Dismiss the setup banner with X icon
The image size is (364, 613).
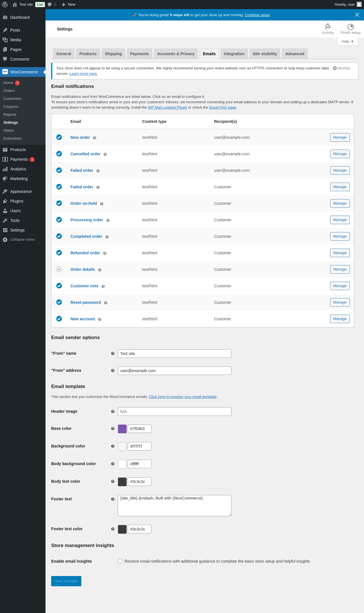pyautogui.click(x=357, y=15)
